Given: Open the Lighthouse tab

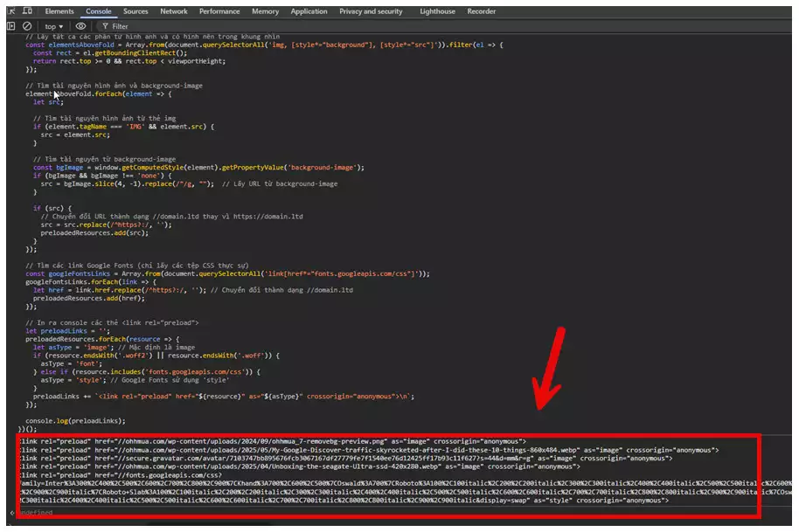Looking at the screenshot, I should (437, 11).
